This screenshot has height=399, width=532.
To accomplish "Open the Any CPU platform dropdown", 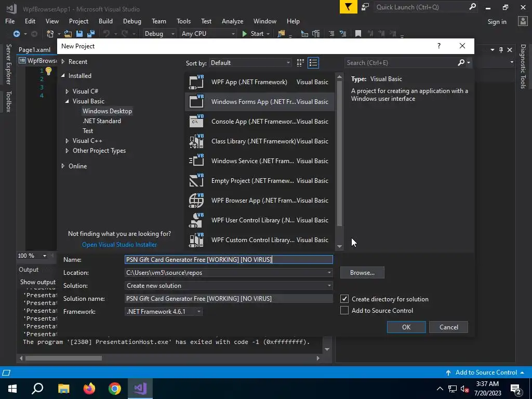I will (208, 34).
